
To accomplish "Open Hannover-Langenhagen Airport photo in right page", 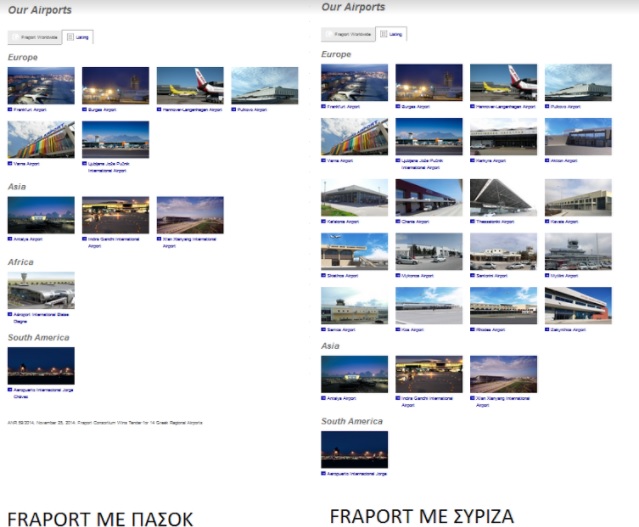I will coord(504,82).
